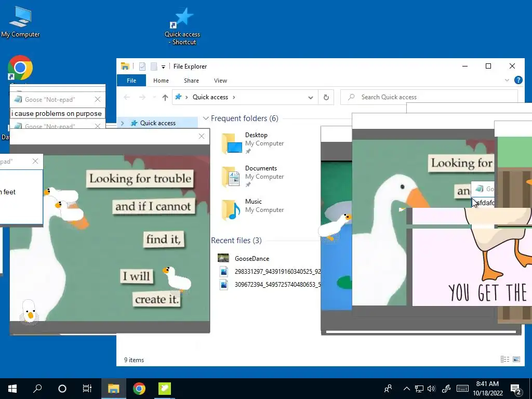Open the Documents frequent folder
Image resolution: width=532 pixels, height=399 pixels.
[253, 176]
